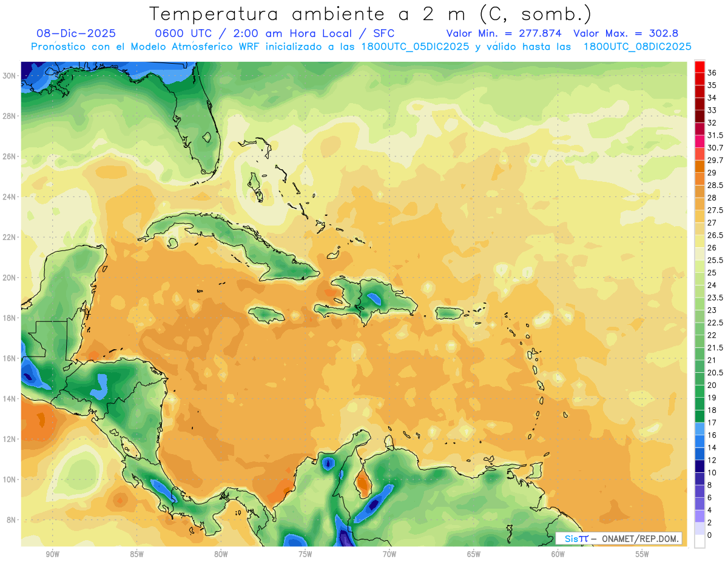Click the '33' color bar label
728x562 pixels.
(712, 110)
